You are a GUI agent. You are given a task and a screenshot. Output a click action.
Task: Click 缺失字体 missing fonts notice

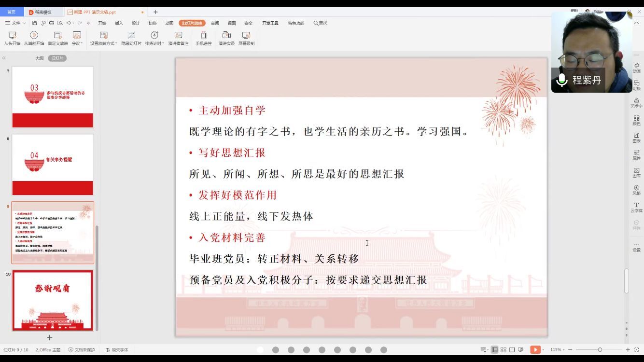tap(117, 350)
